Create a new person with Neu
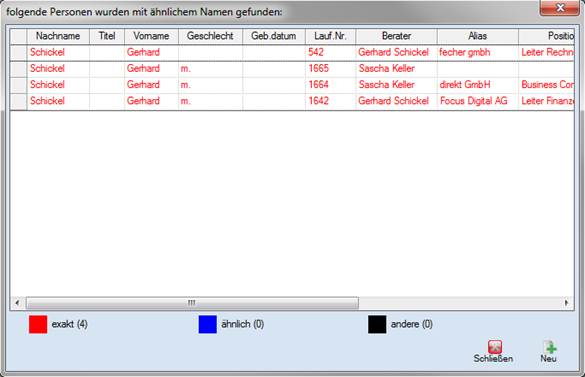This screenshot has width=585, height=377. (x=548, y=352)
